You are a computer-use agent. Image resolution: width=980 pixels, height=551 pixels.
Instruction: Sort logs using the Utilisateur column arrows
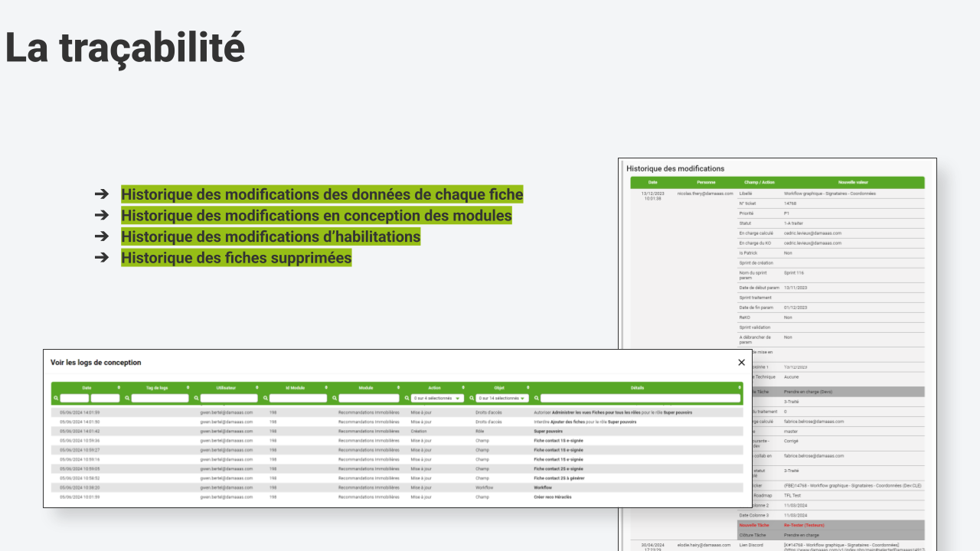(x=257, y=388)
